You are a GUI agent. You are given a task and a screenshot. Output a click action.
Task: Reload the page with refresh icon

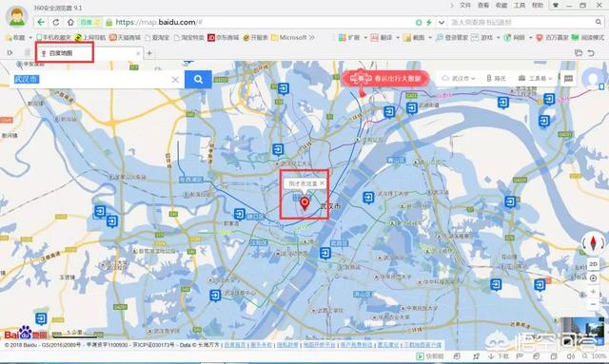tap(56, 22)
